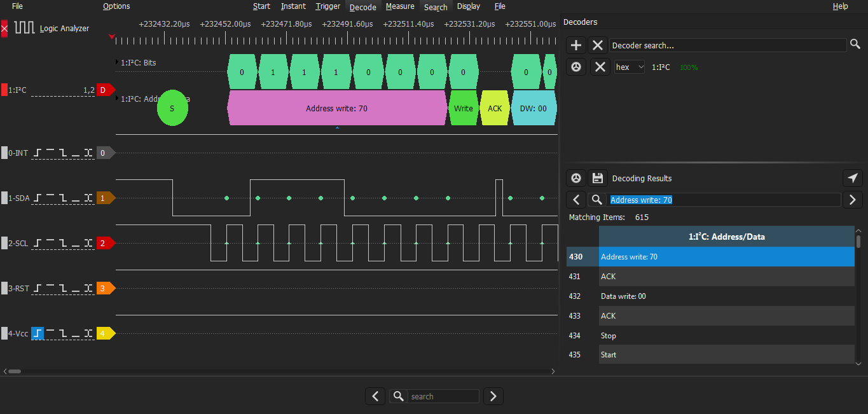Toggle rising edge trigger on 4-Vcc channel

[38, 333]
